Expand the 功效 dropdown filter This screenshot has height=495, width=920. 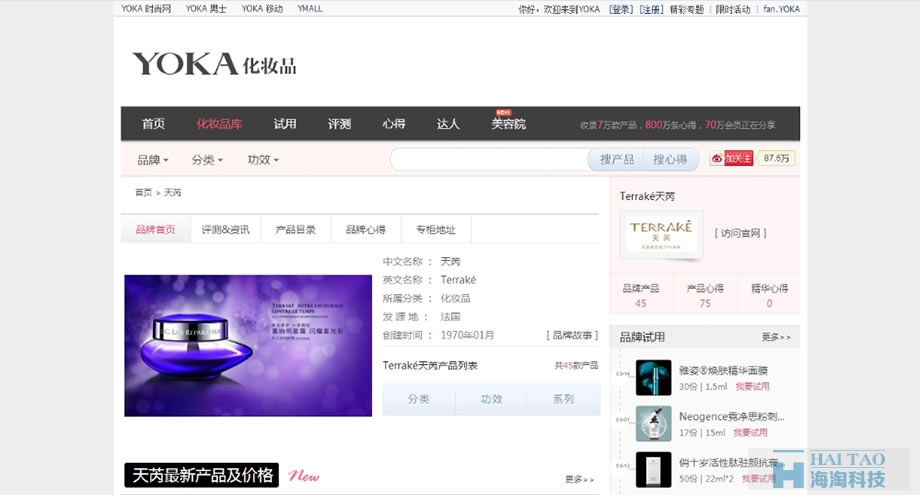[x=263, y=160]
